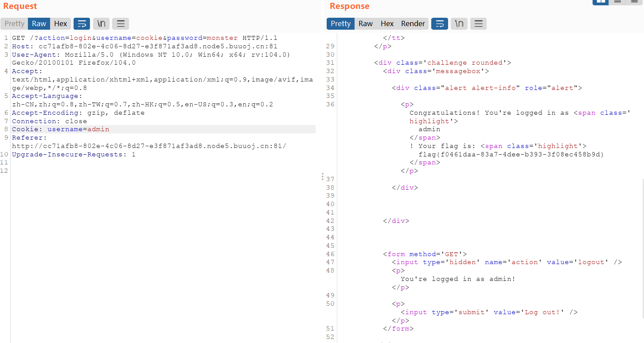
Task: Click the Referer URL text
Action: 149,146
